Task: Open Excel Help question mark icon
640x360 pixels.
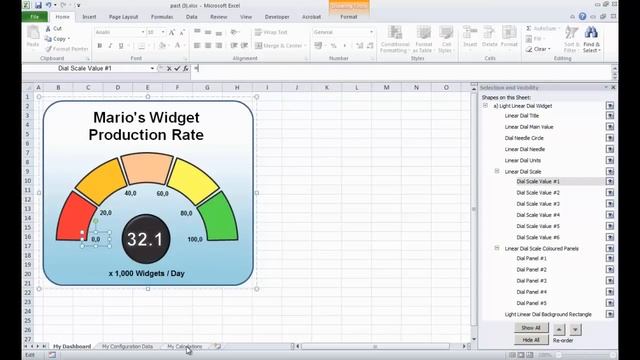Action: click(x=582, y=16)
